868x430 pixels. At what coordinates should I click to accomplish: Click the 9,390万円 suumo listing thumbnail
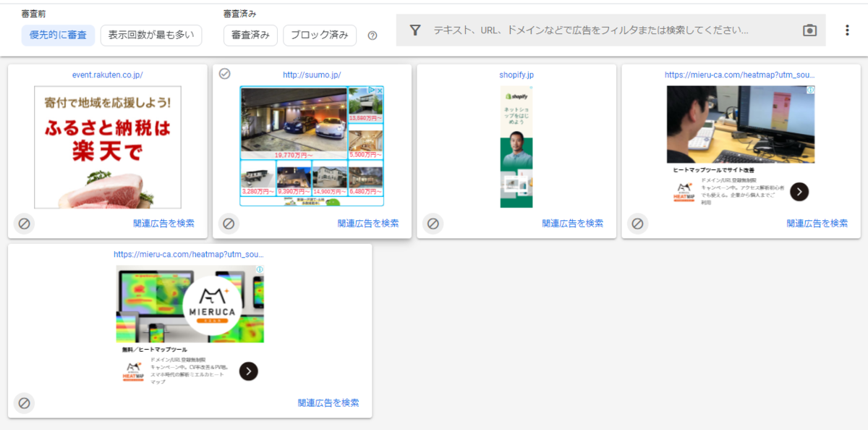tap(294, 179)
